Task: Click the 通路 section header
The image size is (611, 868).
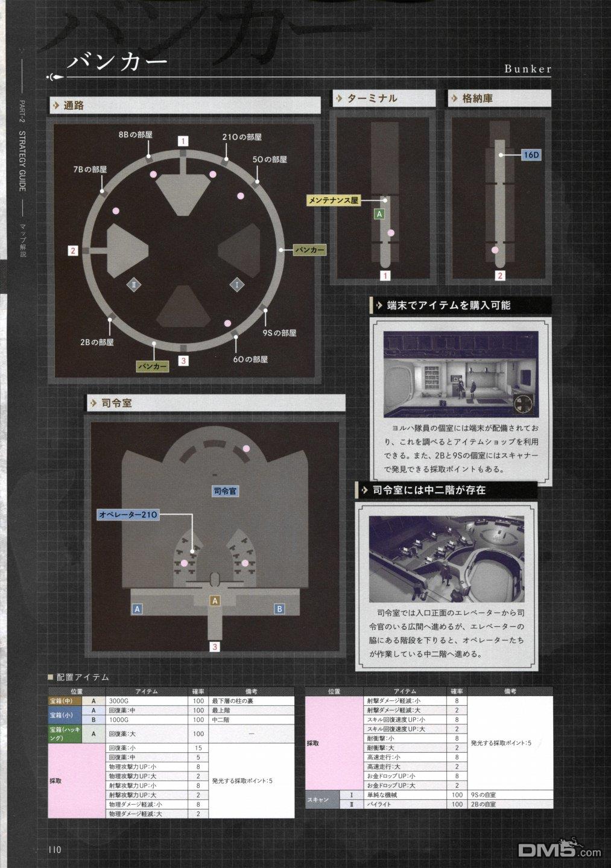Action: coord(74,105)
